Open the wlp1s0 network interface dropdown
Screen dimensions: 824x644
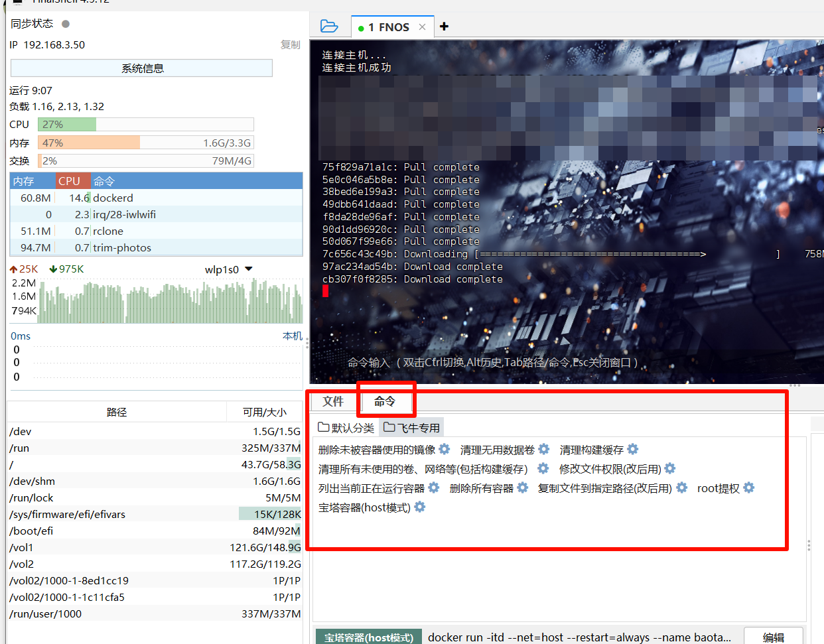coord(229,269)
